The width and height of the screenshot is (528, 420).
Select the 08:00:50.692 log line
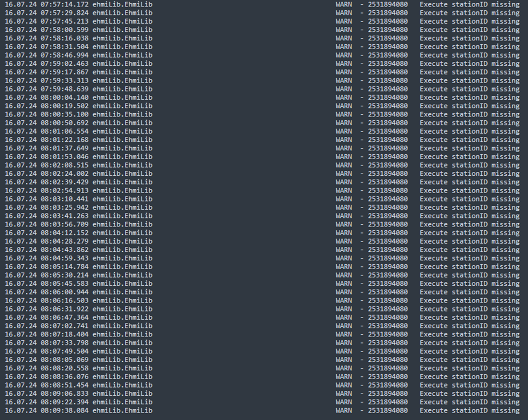point(262,123)
